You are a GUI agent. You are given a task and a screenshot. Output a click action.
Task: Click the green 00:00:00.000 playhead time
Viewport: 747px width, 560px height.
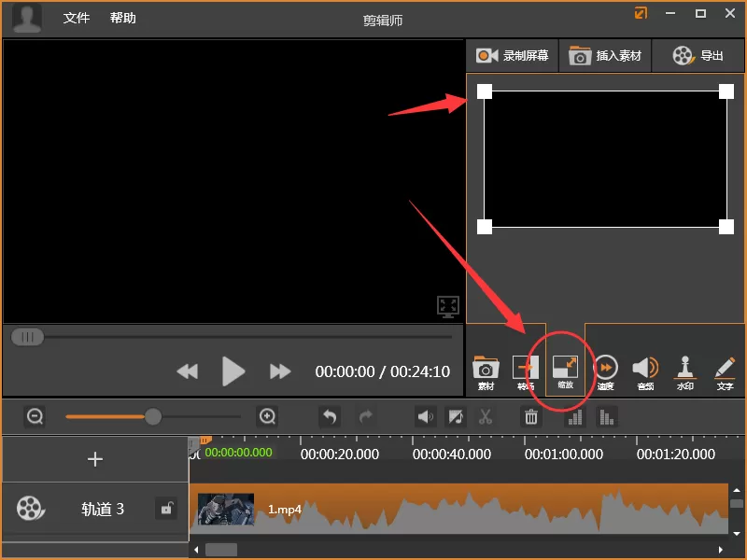[x=238, y=453]
